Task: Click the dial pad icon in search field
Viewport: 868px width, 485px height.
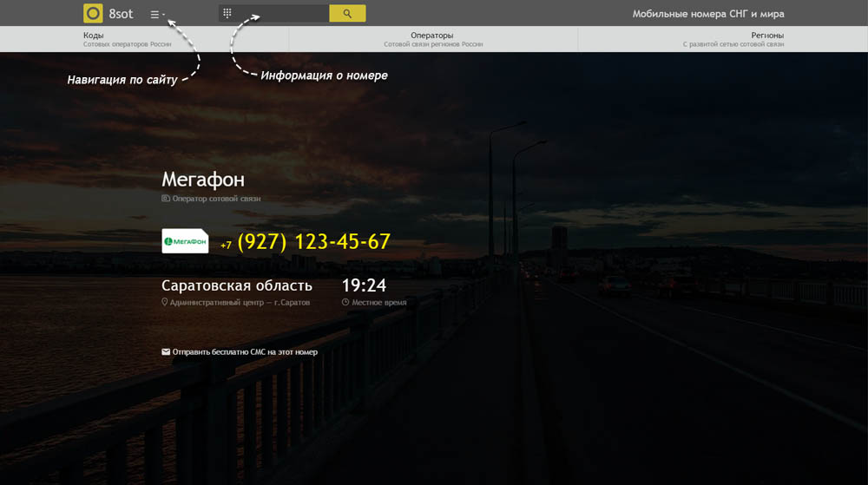Action: (227, 13)
